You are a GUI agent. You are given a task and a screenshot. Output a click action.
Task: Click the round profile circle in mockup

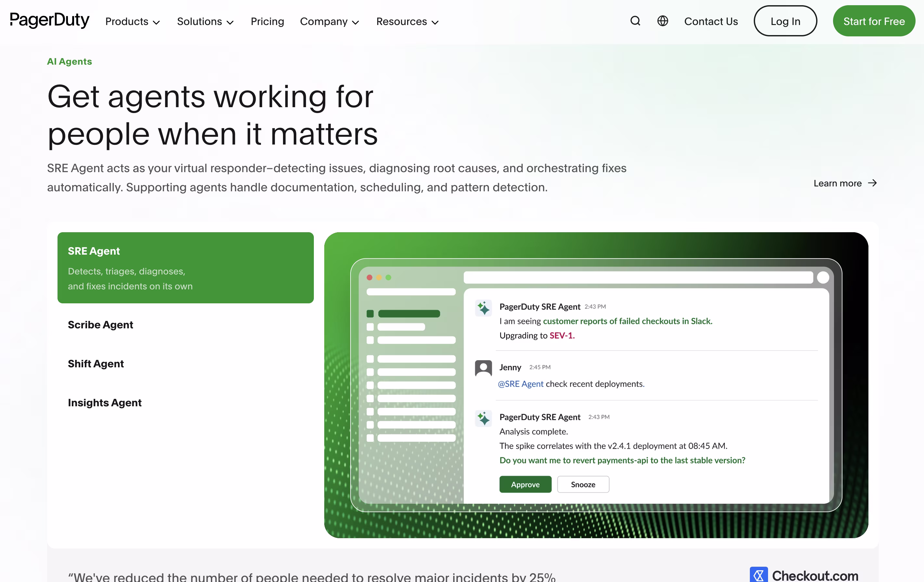pos(823,277)
